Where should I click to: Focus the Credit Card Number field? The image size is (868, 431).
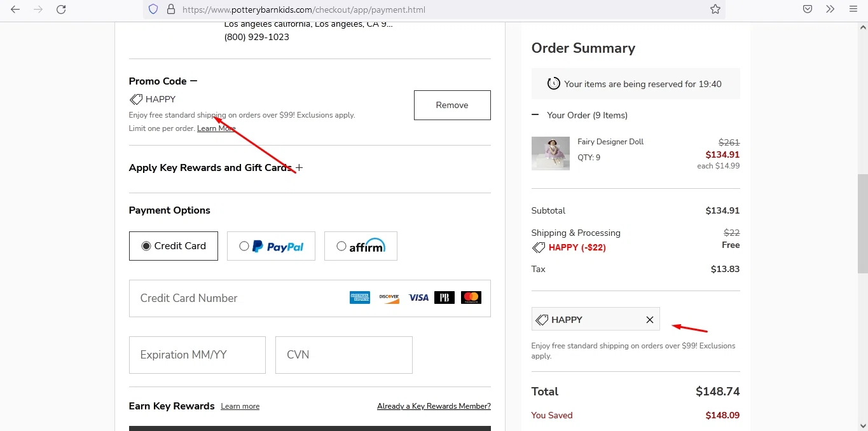[x=310, y=298]
